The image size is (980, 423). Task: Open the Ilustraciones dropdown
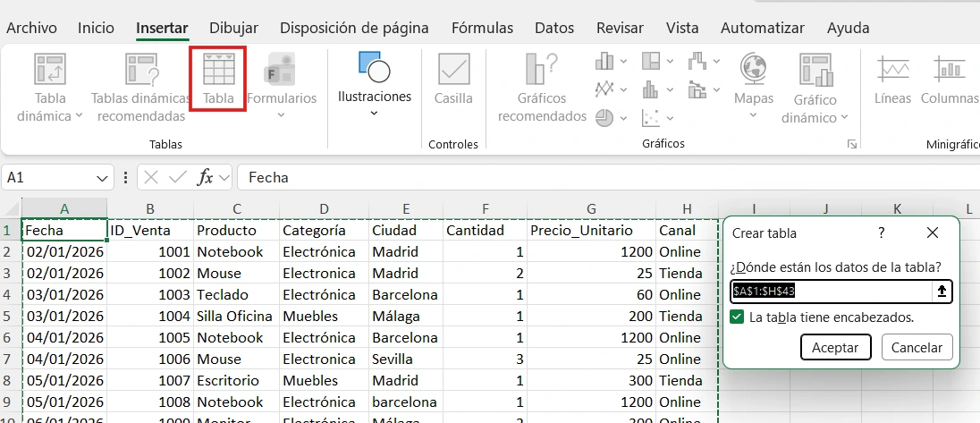pyautogui.click(x=375, y=113)
